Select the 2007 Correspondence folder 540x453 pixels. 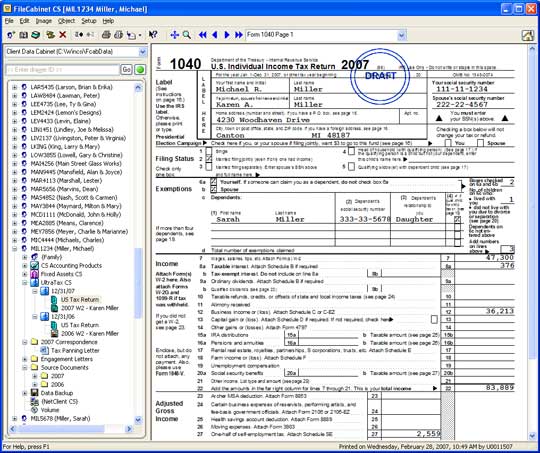tap(69, 342)
